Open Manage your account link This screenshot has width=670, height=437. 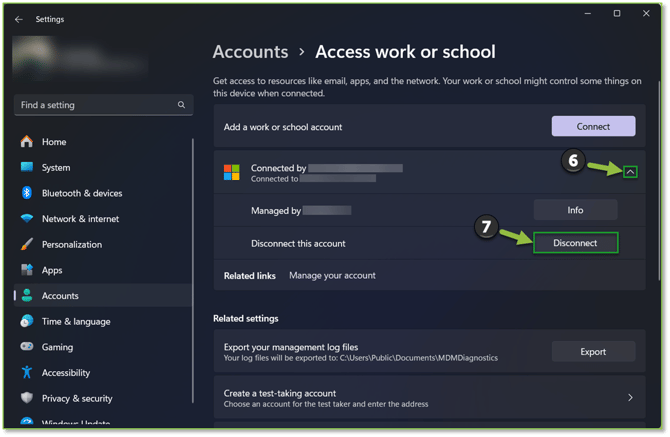coord(332,275)
